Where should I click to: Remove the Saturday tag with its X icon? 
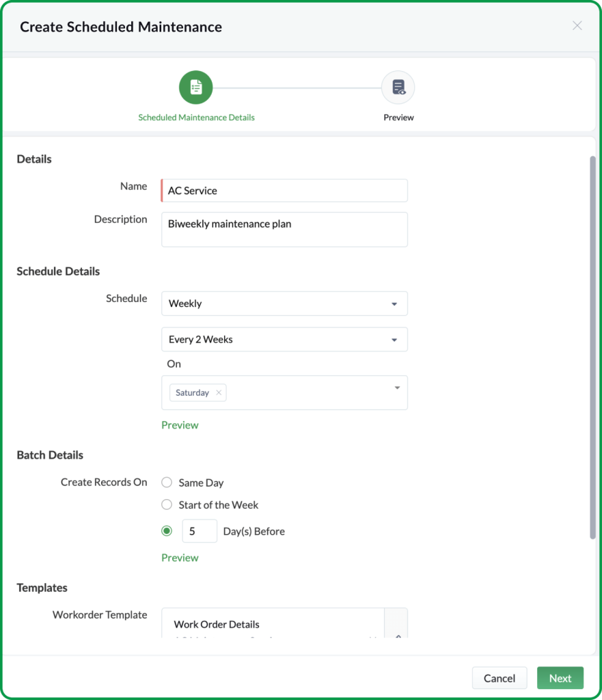click(218, 392)
